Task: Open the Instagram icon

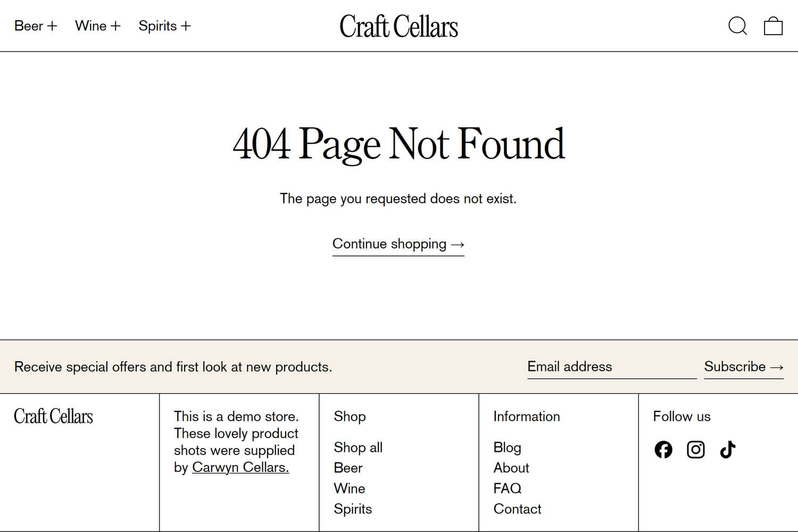Action: pyautogui.click(x=695, y=450)
